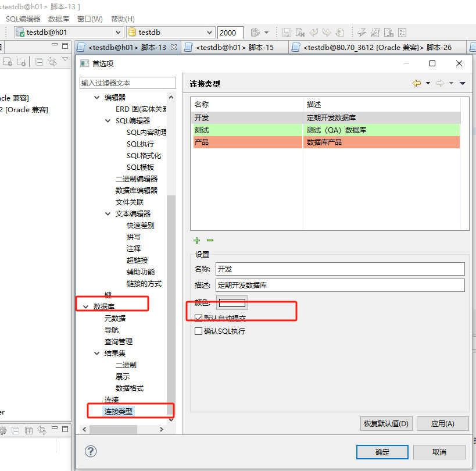Select 数据格式 tree item

click(130, 388)
